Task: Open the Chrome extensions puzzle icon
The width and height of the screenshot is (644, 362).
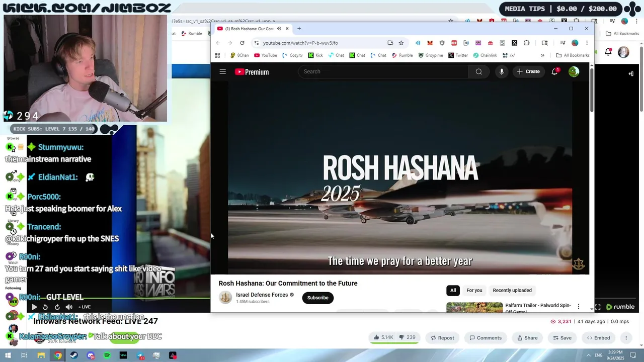Action: (527, 43)
